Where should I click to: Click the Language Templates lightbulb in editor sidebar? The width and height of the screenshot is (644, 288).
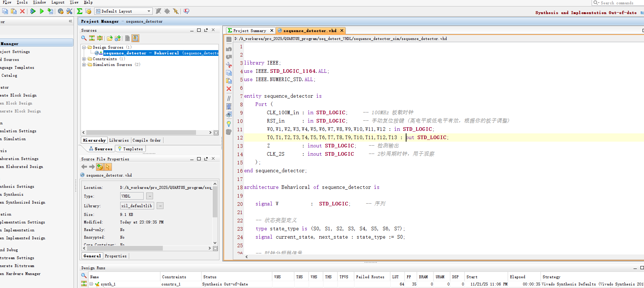pos(229,124)
